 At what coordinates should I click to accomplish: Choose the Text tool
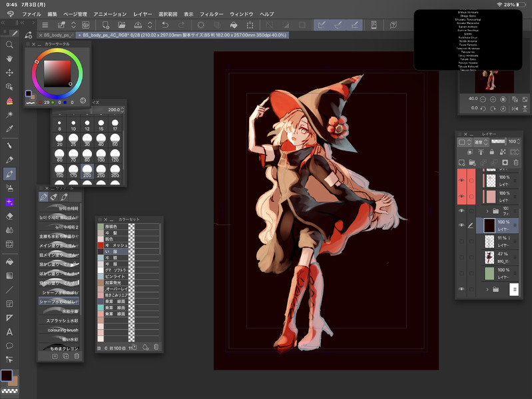tap(9, 332)
